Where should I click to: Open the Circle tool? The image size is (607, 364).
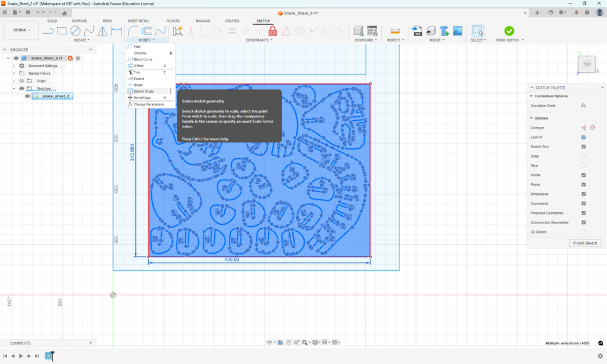tap(76, 31)
